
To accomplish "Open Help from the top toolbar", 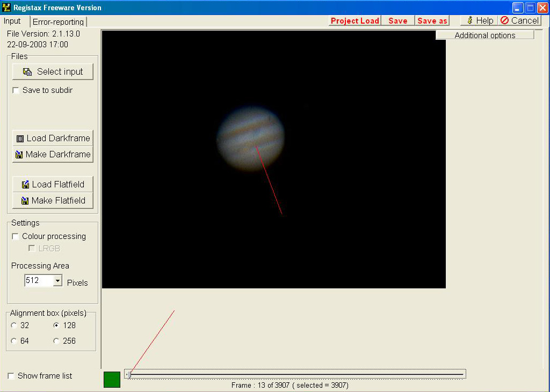I will [479, 20].
